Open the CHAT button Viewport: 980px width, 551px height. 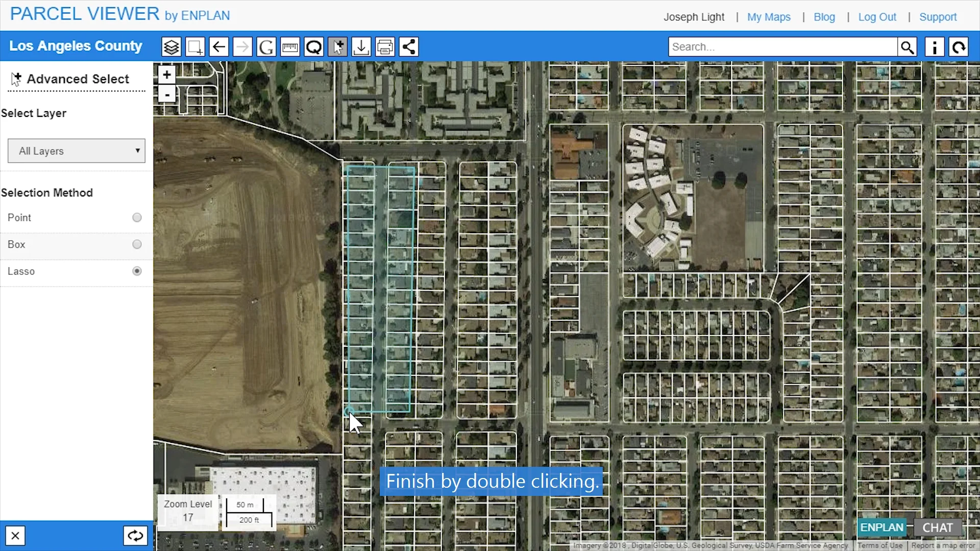tap(937, 528)
